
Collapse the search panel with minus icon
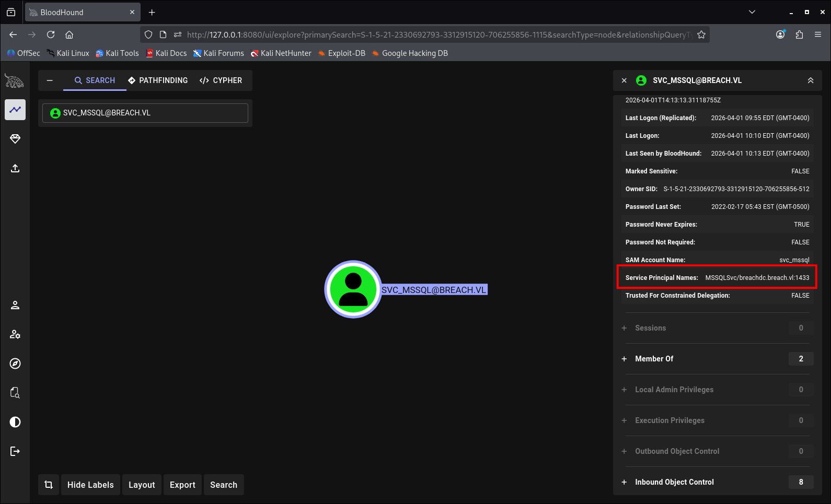[x=50, y=80]
